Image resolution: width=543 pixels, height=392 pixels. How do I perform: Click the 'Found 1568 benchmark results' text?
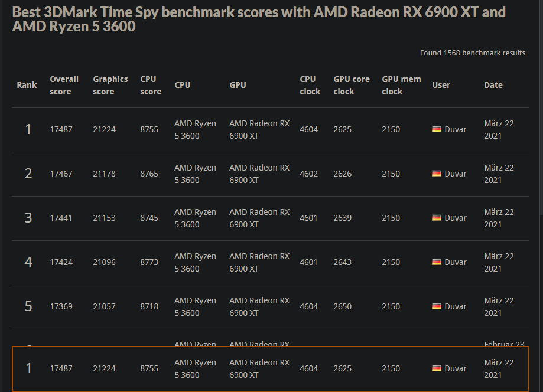point(472,53)
